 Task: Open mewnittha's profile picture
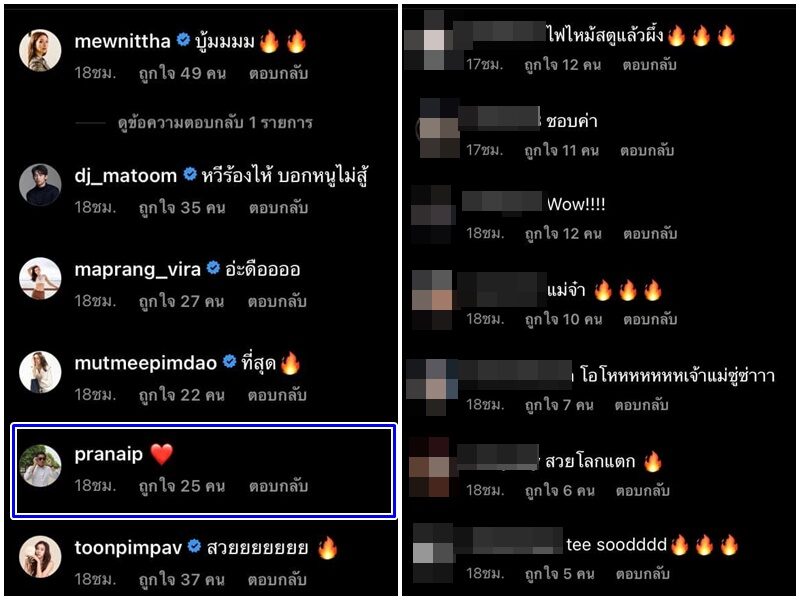[x=40, y=50]
